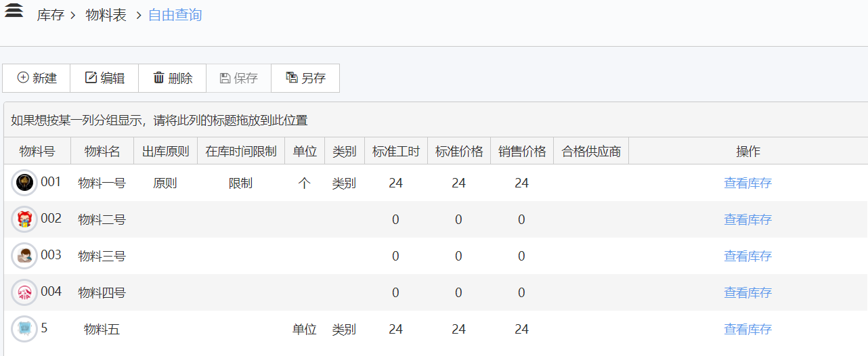Click the avatar icon of material 003
868x356 pixels.
pos(24,256)
